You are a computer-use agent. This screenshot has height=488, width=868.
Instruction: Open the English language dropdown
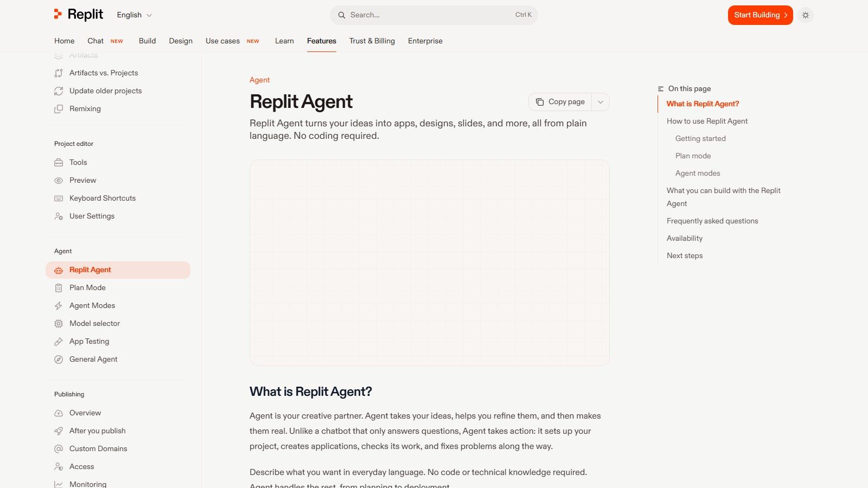pyautogui.click(x=135, y=15)
